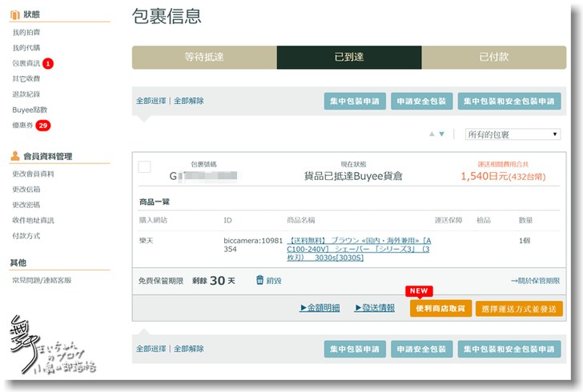Switch to the 等待抵達 tab
The image size is (583, 392).
pyautogui.click(x=204, y=58)
